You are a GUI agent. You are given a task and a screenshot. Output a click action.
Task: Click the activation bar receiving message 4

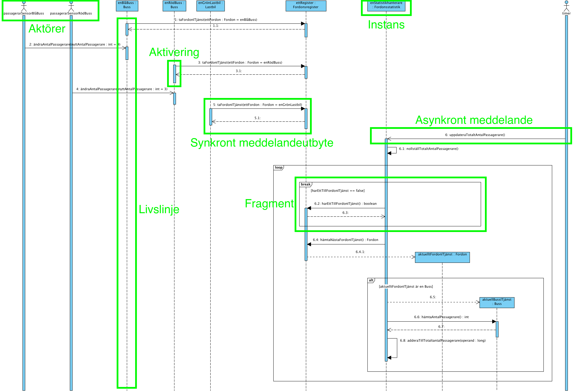pyautogui.click(x=175, y=99)
